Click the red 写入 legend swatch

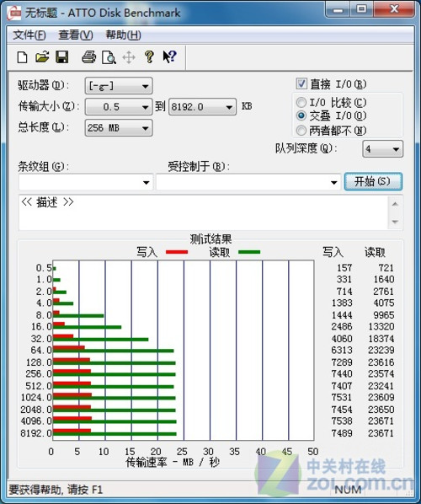[177, 252]
